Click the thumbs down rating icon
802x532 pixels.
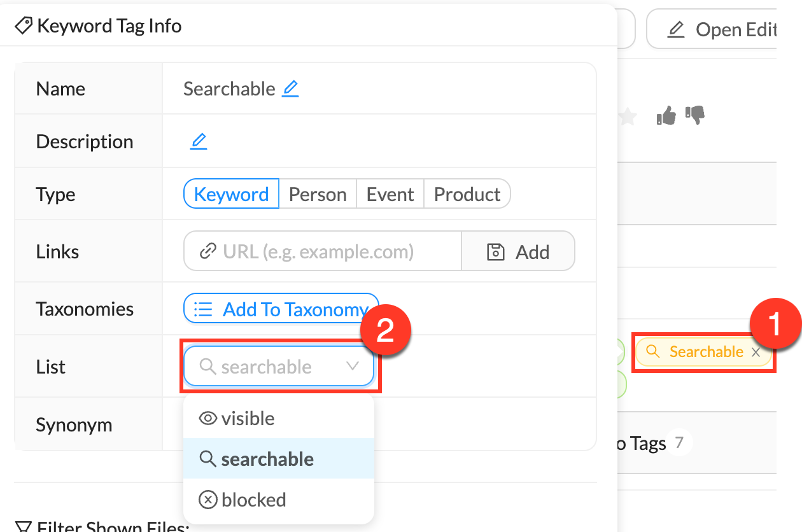[694, 115]
